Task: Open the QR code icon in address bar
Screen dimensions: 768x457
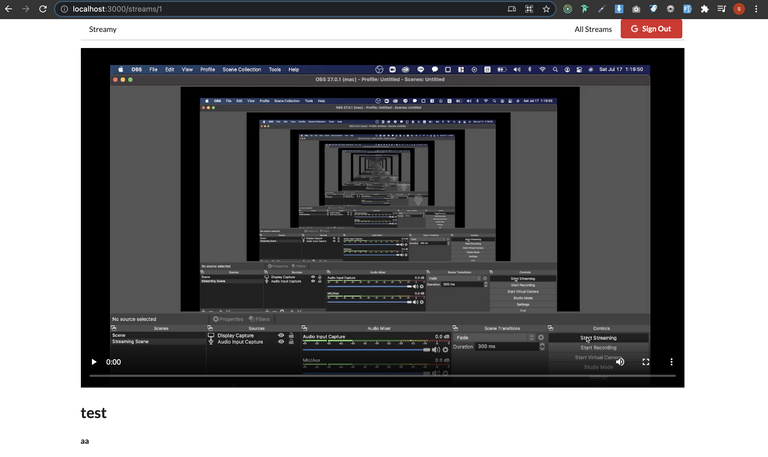Action: tap(529, 9)
